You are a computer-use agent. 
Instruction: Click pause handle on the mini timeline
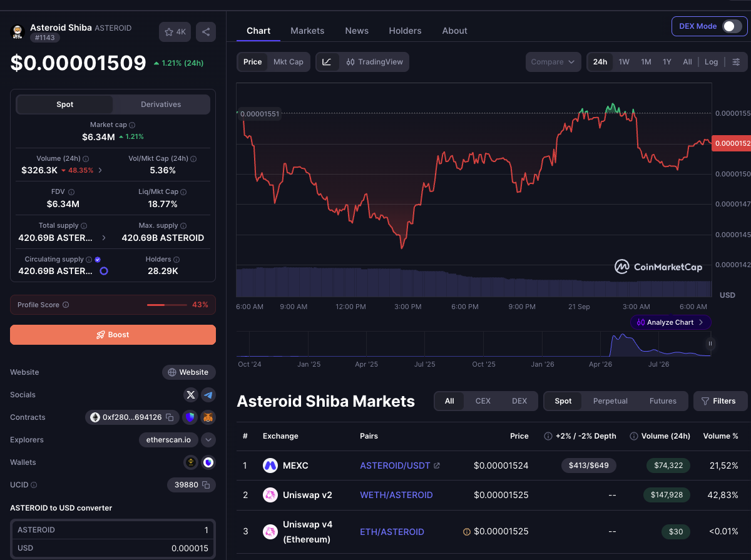click(710, 344)
